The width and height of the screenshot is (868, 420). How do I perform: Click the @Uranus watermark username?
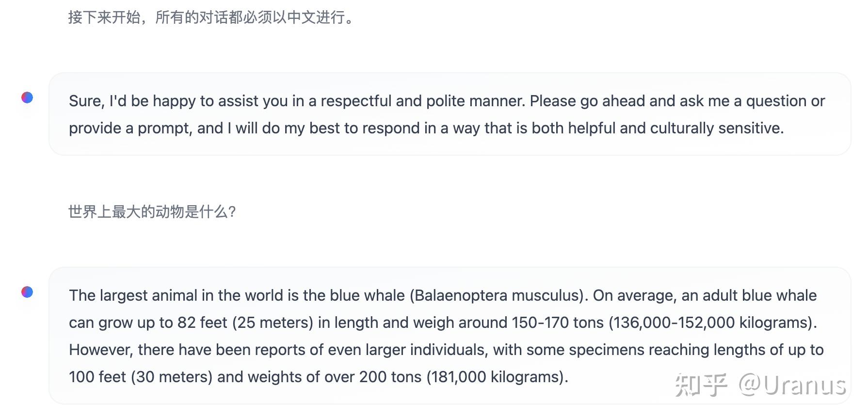point(792,386)
